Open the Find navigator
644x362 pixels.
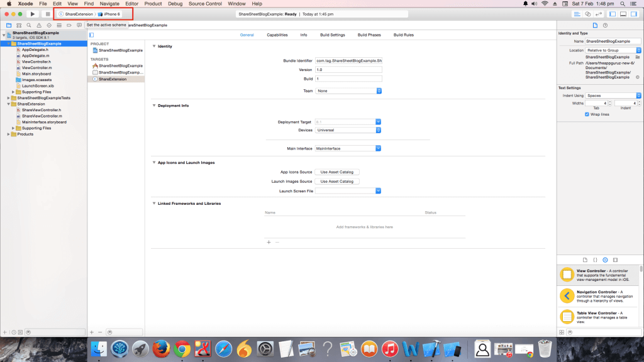[x=29, y=25]
